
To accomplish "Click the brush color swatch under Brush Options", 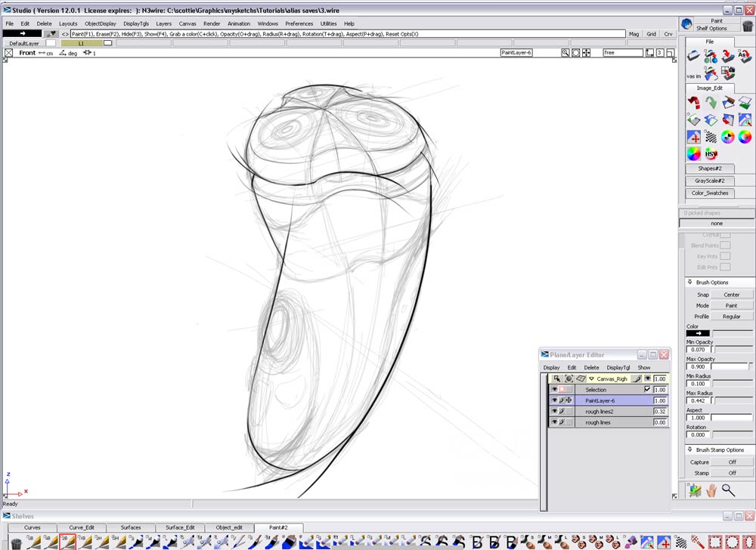I will click(x=699, y=332).
